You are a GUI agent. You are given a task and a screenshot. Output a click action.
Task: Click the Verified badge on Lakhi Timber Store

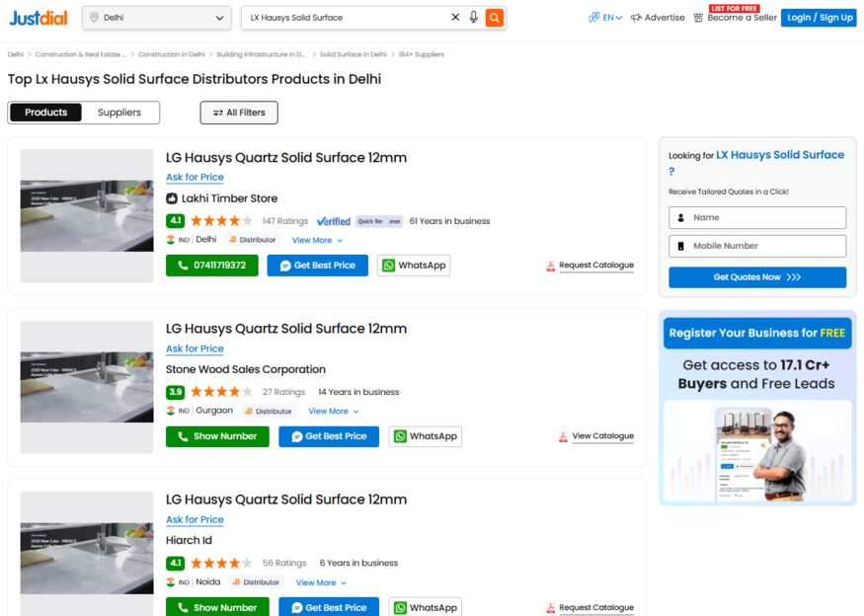(x=334, y=221)
